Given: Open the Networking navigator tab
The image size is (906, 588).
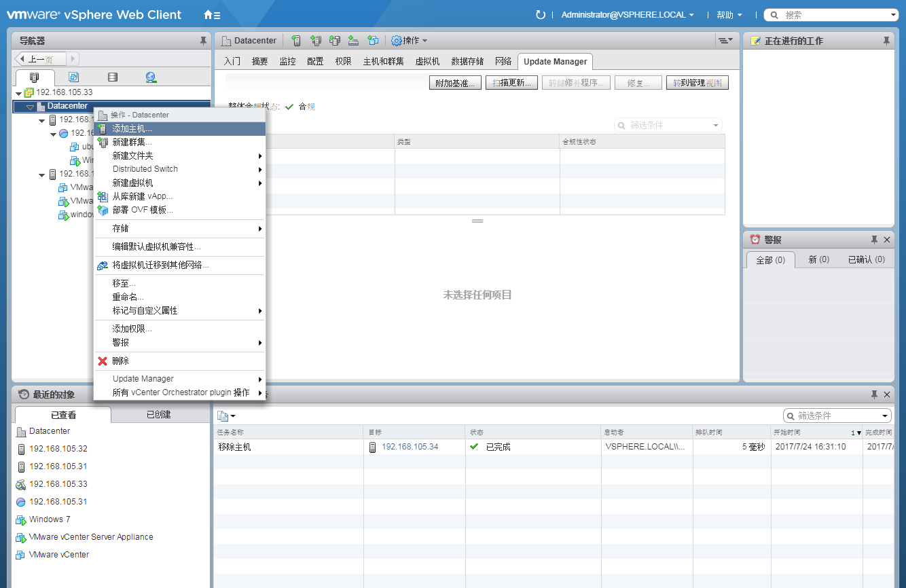Looking at the screenshot, I should coord(151,77).
